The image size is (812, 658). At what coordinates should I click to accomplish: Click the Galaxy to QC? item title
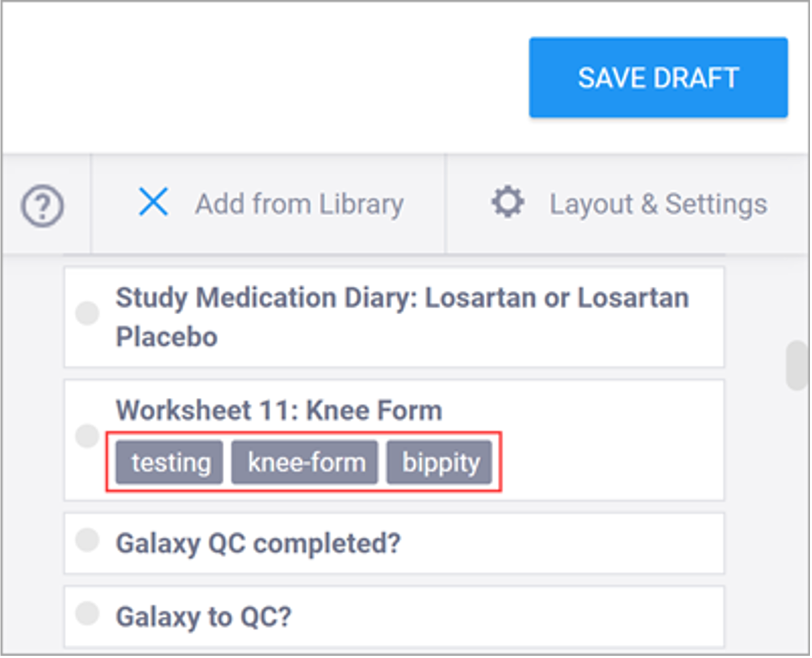203,617
